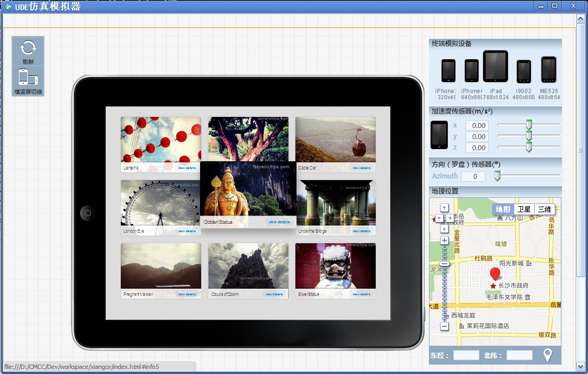
Task: Select the i9002 480x800 device icon
Action: [x=523, y=71]
